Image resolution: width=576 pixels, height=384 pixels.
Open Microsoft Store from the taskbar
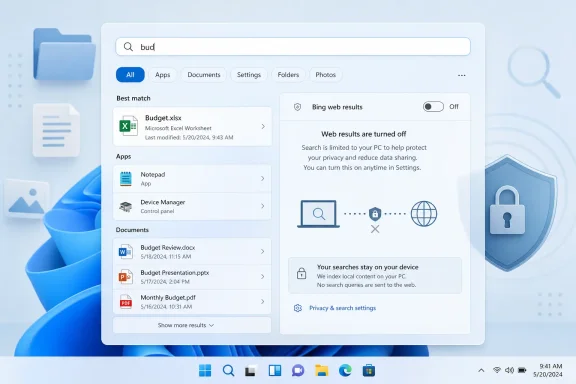pos(368,370)
